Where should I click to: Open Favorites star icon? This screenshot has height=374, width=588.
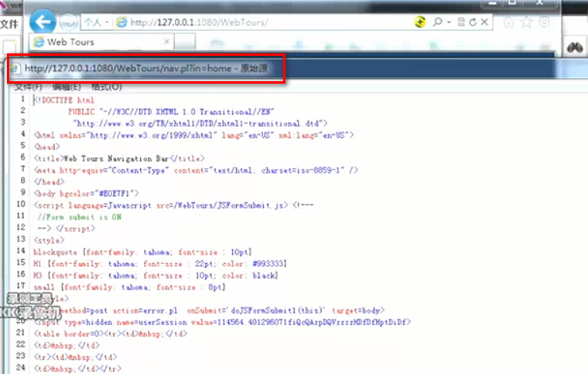(527, 22)
